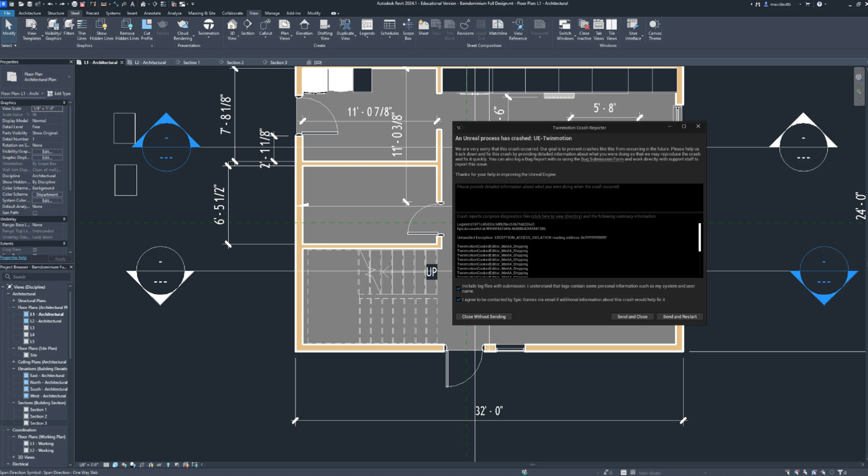Click Close Inactive views icon
This screenshot has height=476, width=868.
tap(584, 30)
